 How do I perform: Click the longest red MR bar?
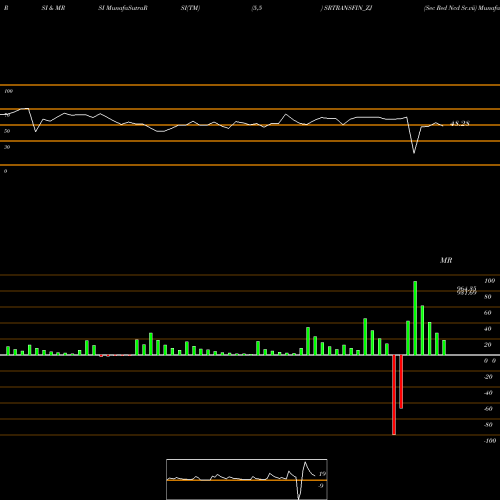tap(394, 395)
